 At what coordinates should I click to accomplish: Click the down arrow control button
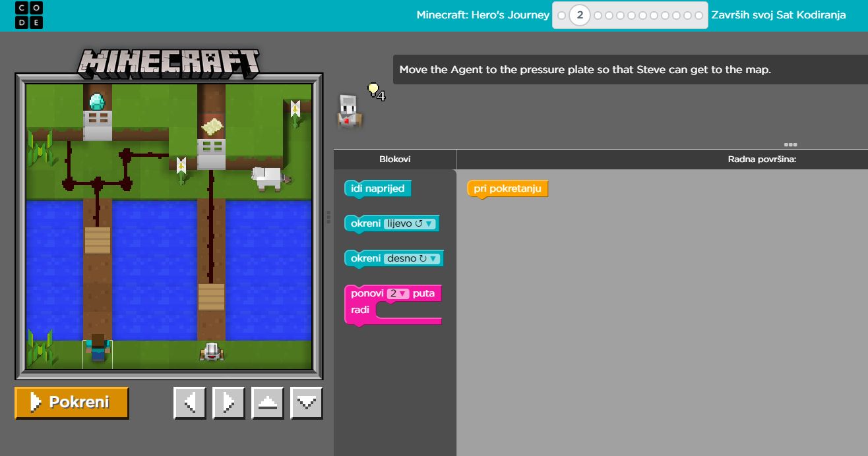307,403
